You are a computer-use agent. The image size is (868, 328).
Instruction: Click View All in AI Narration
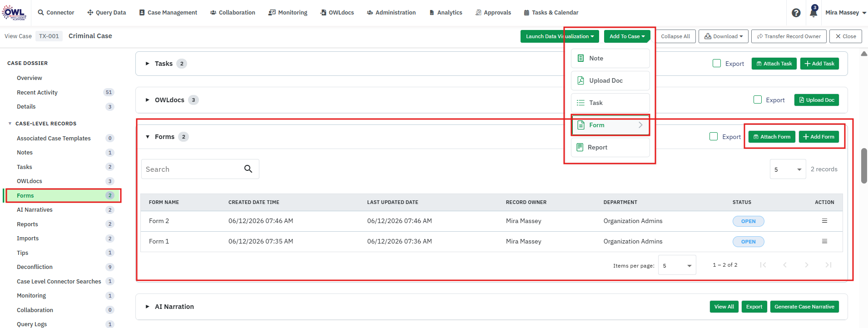pos(724,307)
